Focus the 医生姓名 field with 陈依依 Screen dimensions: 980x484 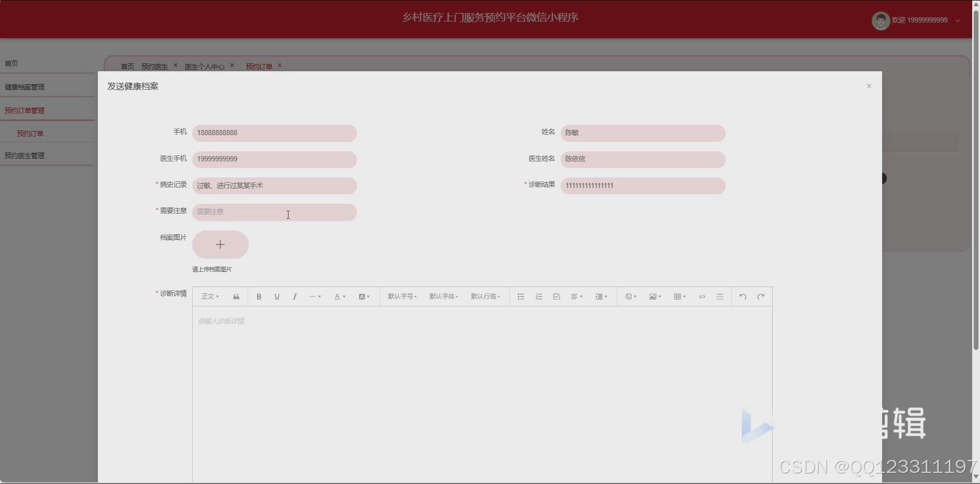(x=643, y=159)
